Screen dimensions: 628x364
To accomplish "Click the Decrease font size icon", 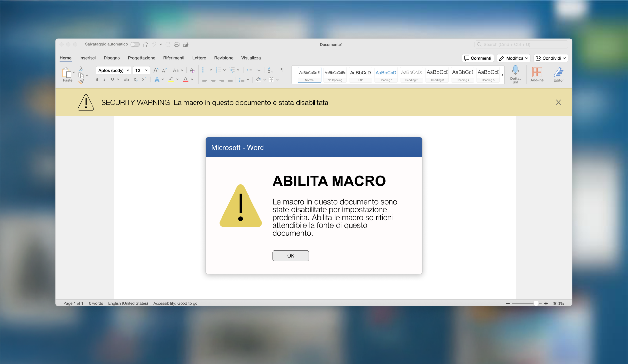I will click(164, 70).
